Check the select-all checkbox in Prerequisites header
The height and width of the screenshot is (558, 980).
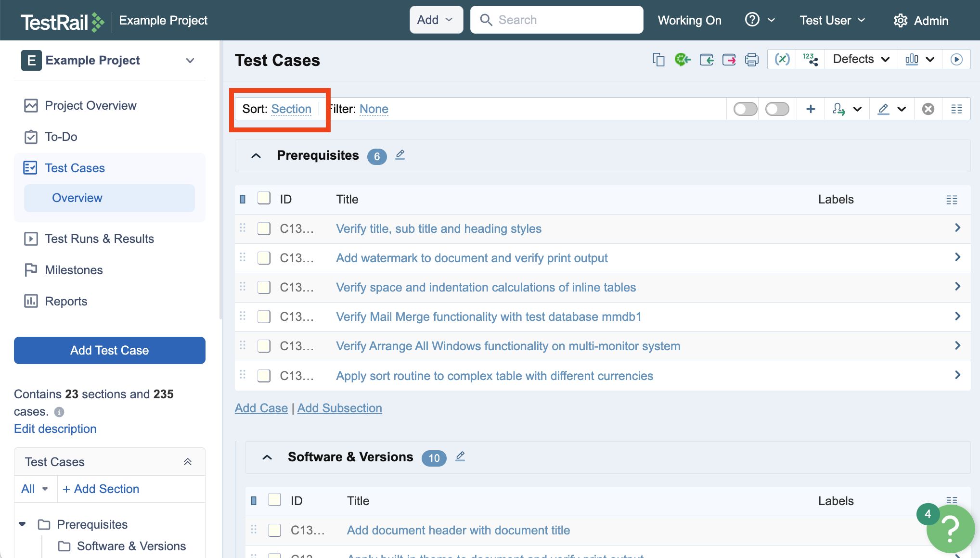click(264, 199)
